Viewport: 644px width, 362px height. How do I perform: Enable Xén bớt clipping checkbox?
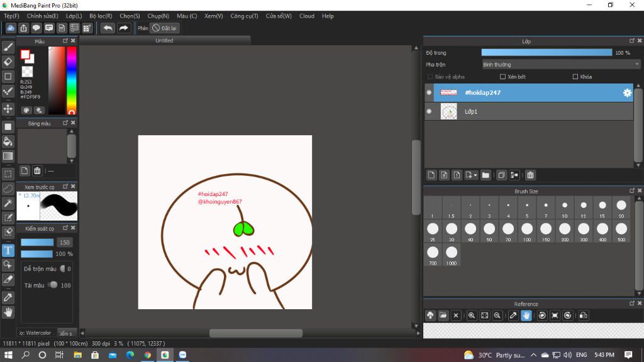tap(502, 77)
